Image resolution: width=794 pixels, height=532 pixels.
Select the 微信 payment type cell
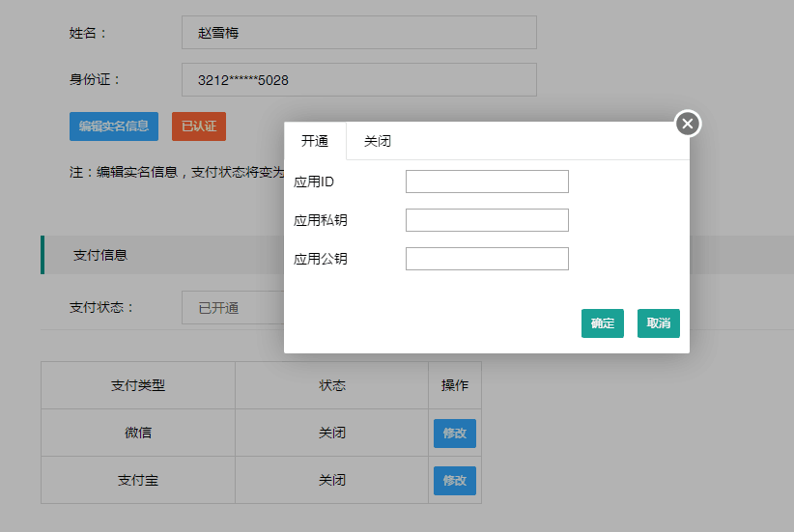tap(138, 434)
